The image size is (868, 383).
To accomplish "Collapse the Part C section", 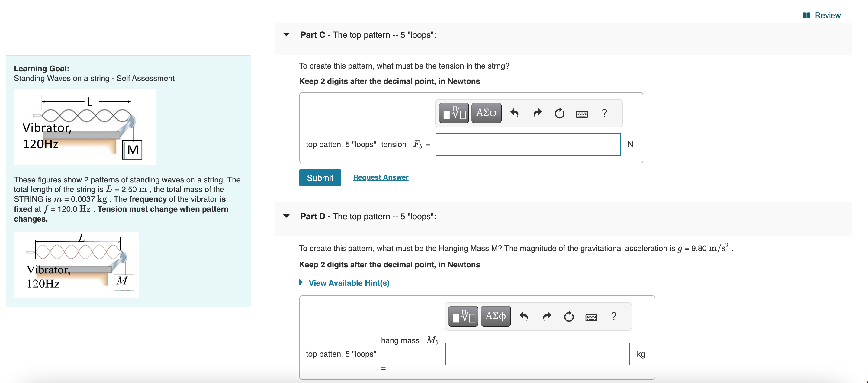I will click(286, 35).
